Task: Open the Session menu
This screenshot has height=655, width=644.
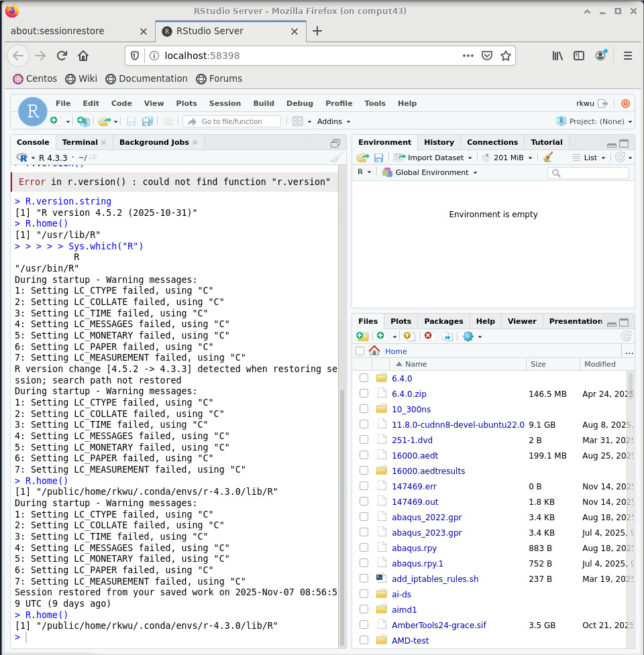Action: (x=225, y=103)
